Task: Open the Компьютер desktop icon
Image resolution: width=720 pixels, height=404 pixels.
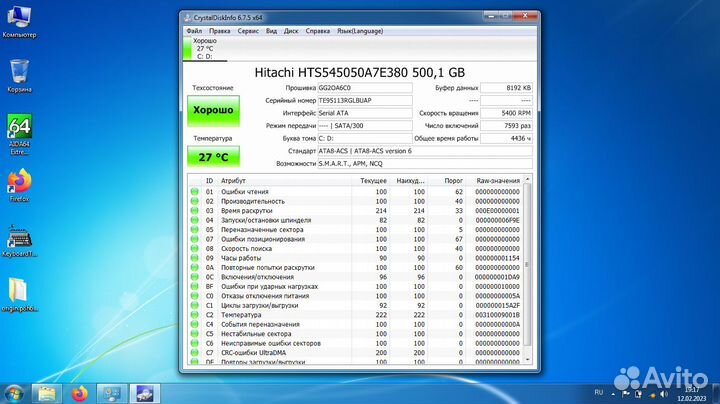Action: pos(19,22)
